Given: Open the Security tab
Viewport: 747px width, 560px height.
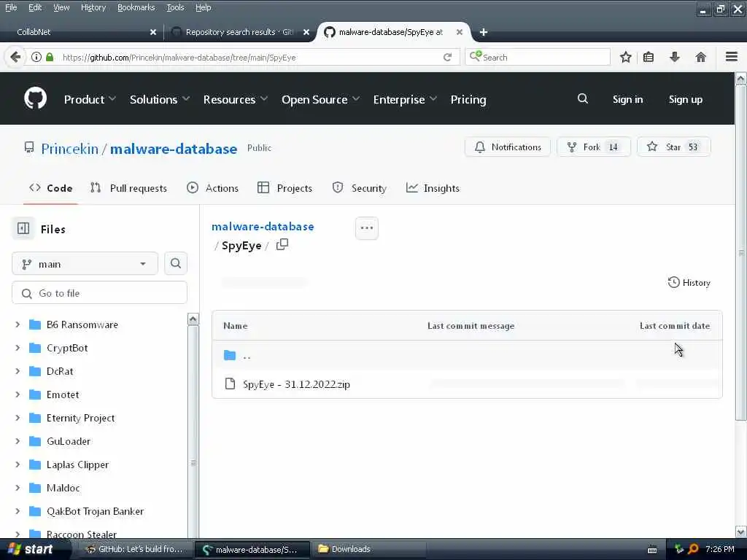Looking at the screenshot, I should [360, 188].
